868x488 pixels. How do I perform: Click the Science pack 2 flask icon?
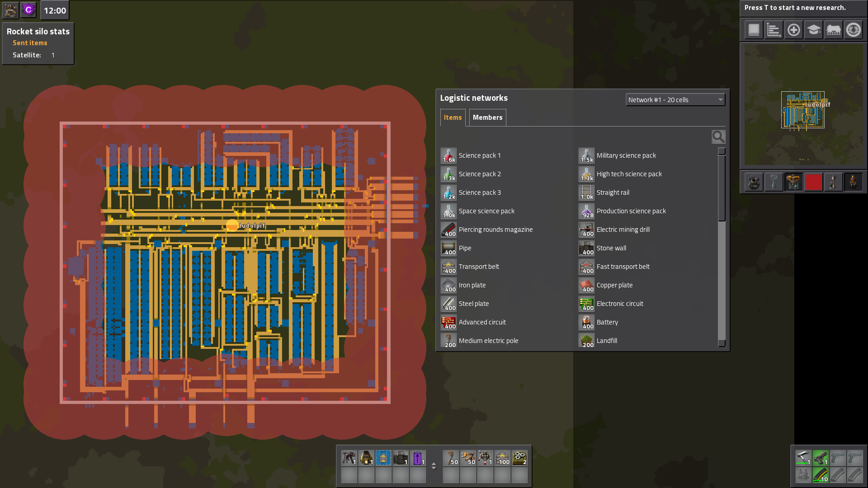pyautogui.click(x=448, y=174)
